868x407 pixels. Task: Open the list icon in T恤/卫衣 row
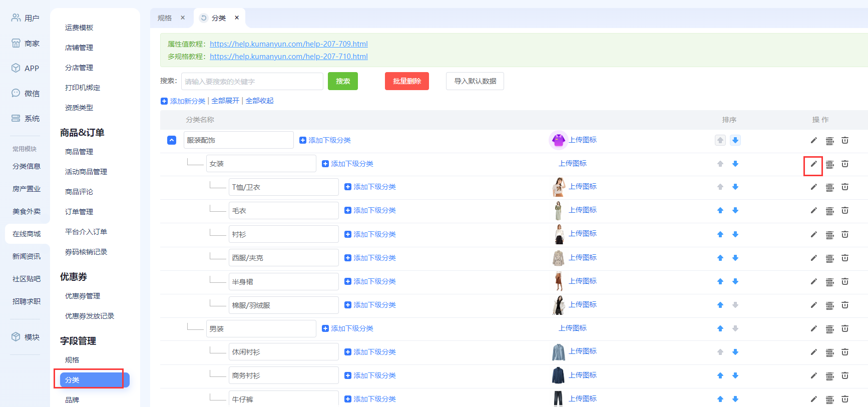[x=830, y=187]
